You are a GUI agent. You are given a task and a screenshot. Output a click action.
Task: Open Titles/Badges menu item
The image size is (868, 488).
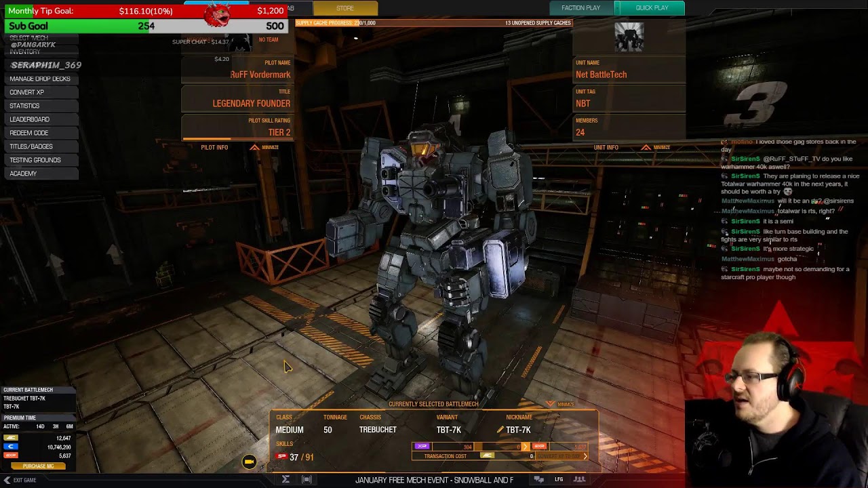(40, 146)
